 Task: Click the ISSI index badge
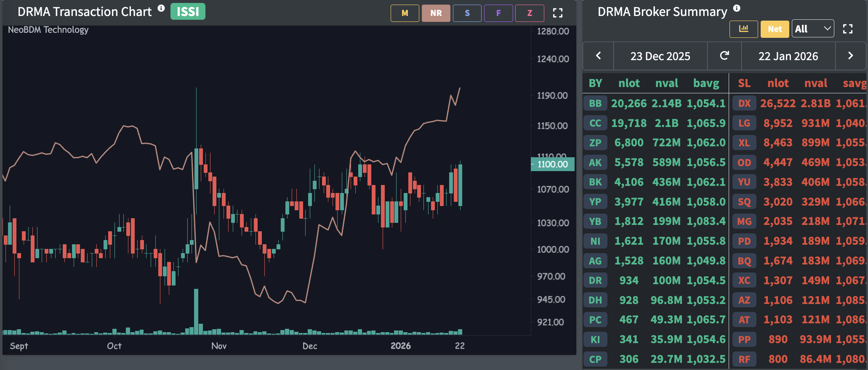click(x=188, y=12)
